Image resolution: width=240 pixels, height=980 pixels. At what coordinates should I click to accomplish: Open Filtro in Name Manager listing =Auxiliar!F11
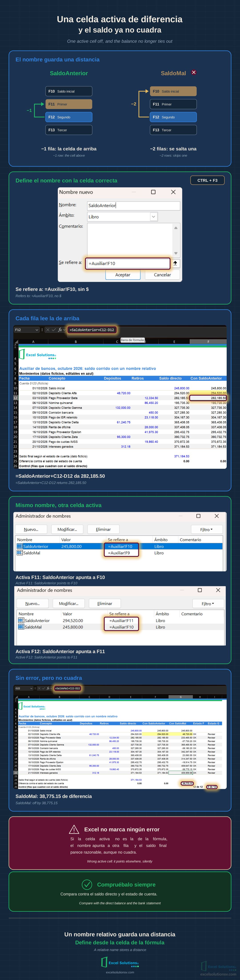[x=208, y=603]
